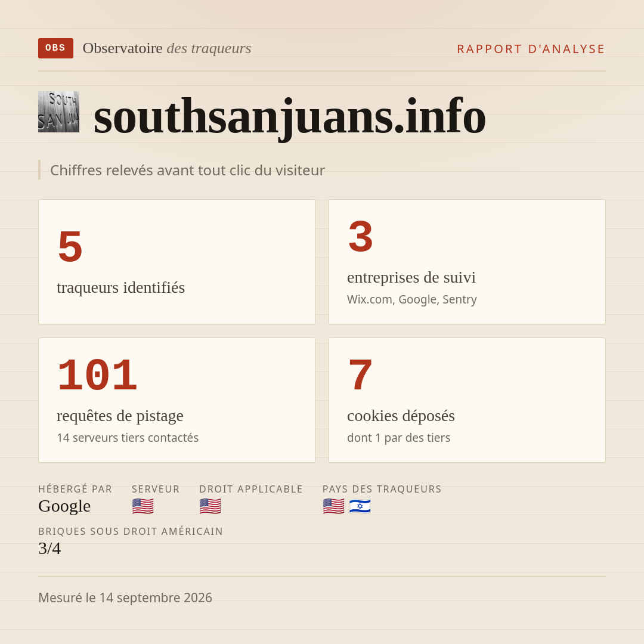
Task: Click the red OBS logo badge
Action: (x=56, y=48)
